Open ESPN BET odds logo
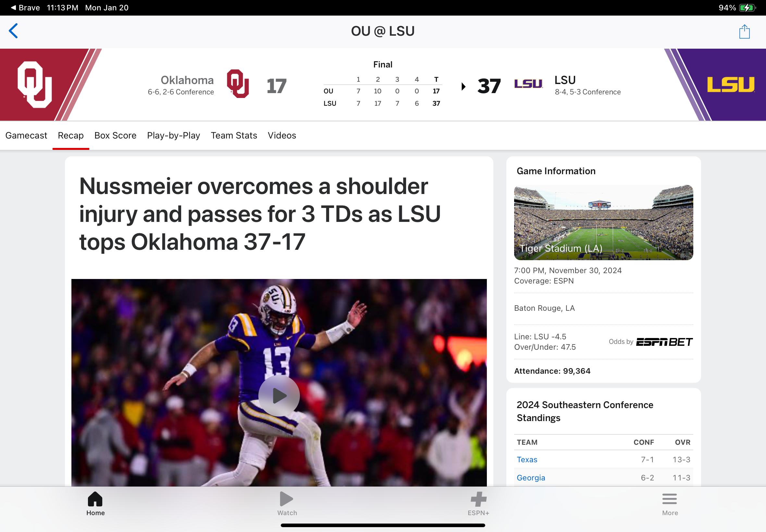 (664, 342)
